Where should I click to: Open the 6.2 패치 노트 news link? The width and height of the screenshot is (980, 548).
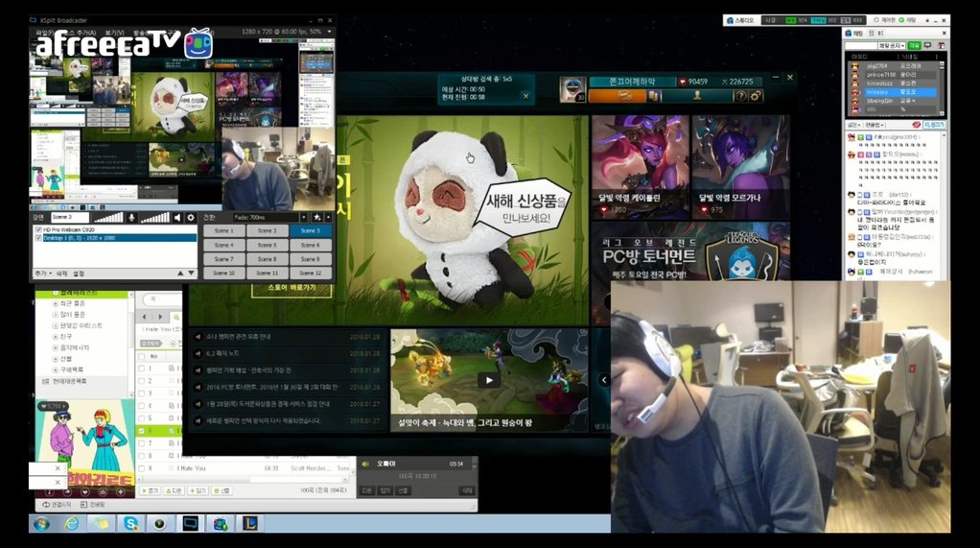click(222, 353)
